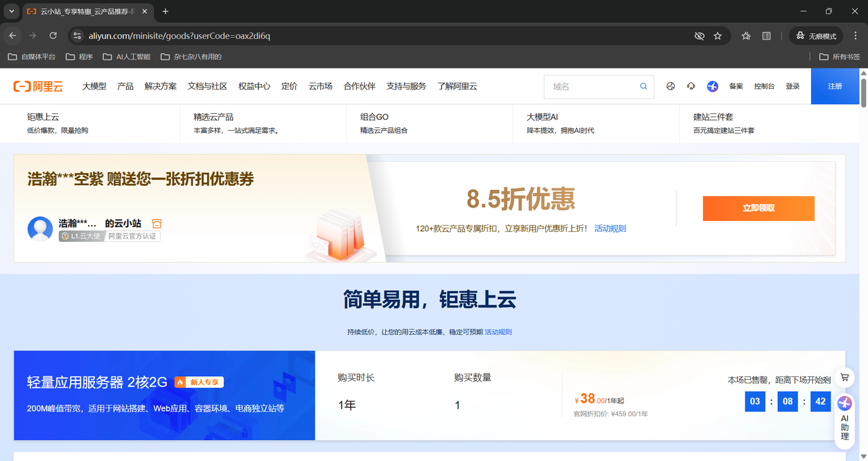The image size is (868, 461).
Task: Click the user avatar of 浩瀚***
Action: pyautogui.click(x=40, y=229)
